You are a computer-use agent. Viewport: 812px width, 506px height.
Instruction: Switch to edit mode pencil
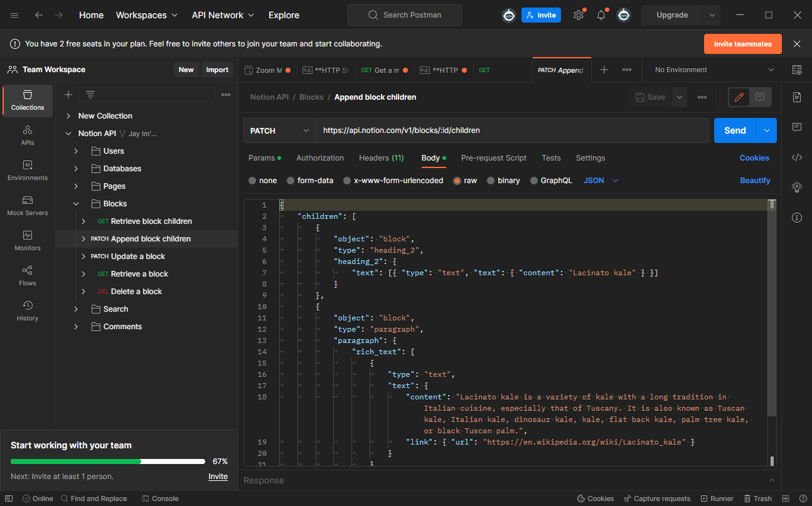coord(739,97)
